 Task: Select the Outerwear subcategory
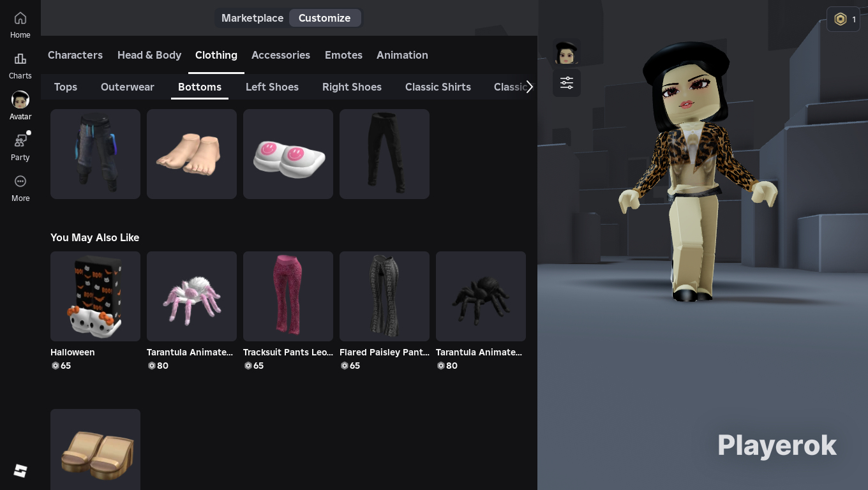(128, 87)
